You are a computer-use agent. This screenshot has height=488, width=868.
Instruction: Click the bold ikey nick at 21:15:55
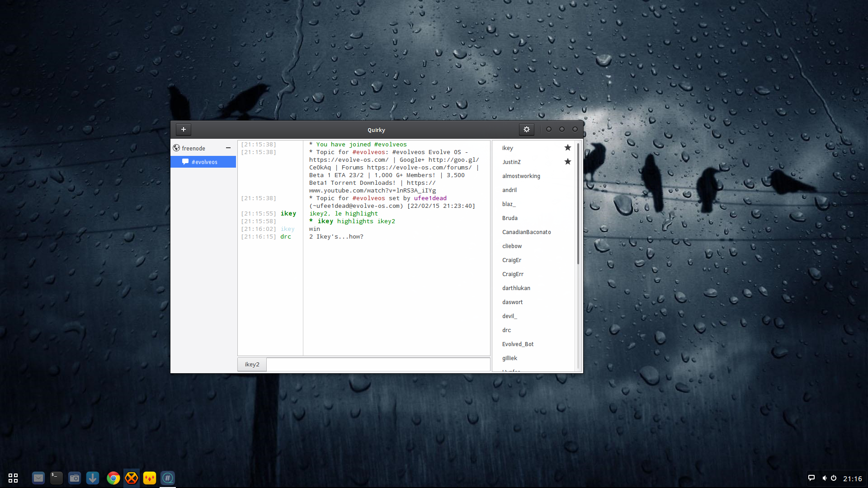tap(288, 214)
